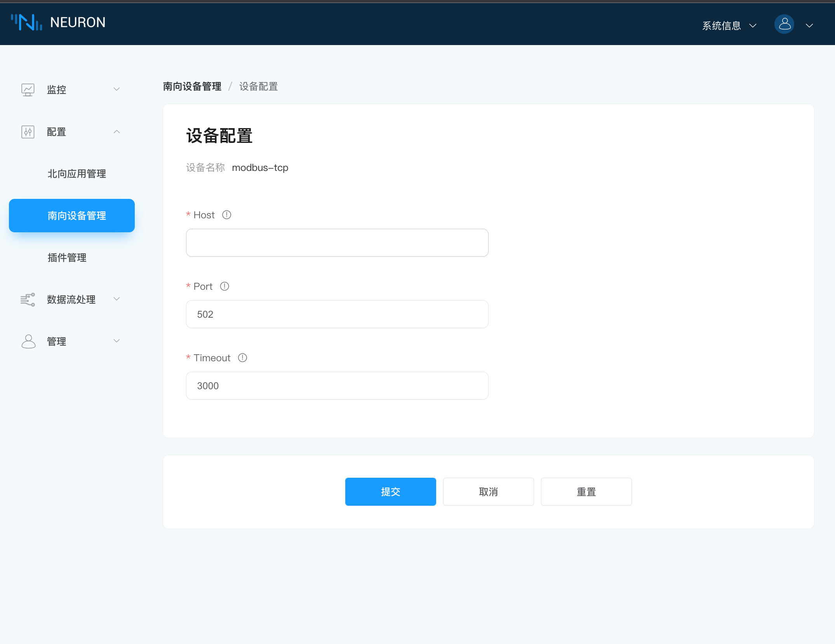Click the 管理 user management icon
This screenshot has width=835, height=644.
[x=28, y=341]
